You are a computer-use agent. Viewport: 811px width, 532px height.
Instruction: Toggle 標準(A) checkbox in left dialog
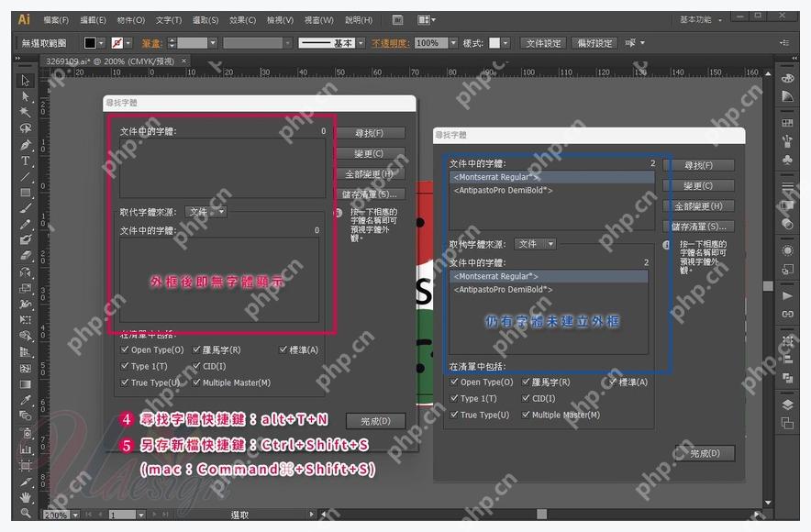(x=283, y=349)
